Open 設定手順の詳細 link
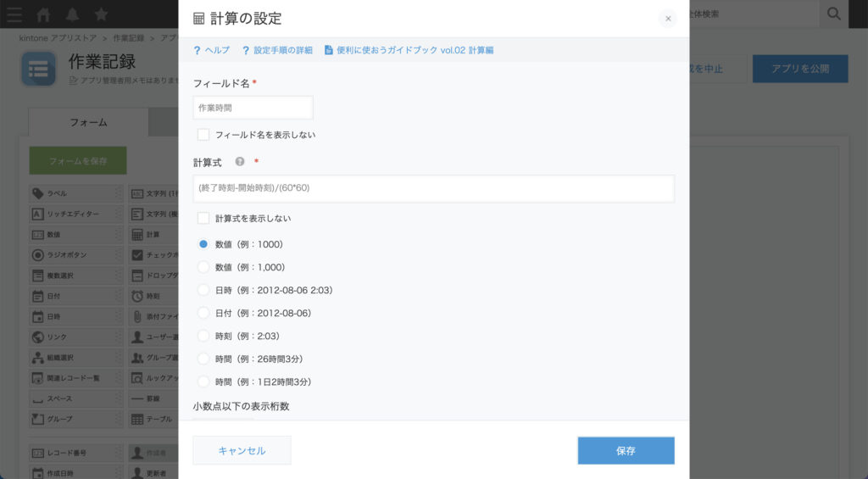Screen dimensions: 868x479 [277, 50]
